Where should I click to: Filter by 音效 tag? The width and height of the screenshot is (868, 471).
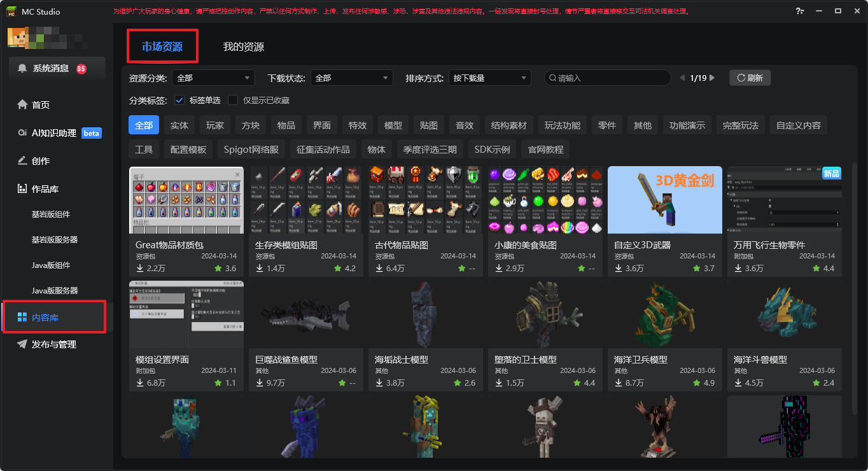pos(465,125)
